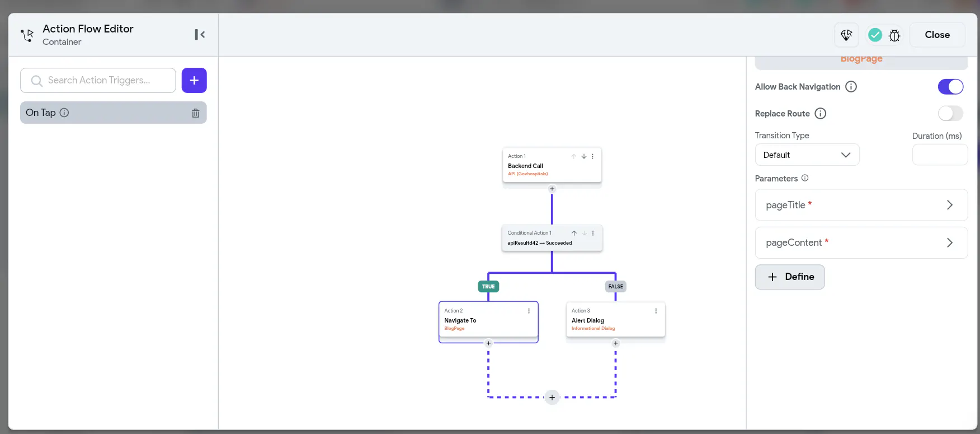
Task: Add action below Backend Call node
Action: 552,189
